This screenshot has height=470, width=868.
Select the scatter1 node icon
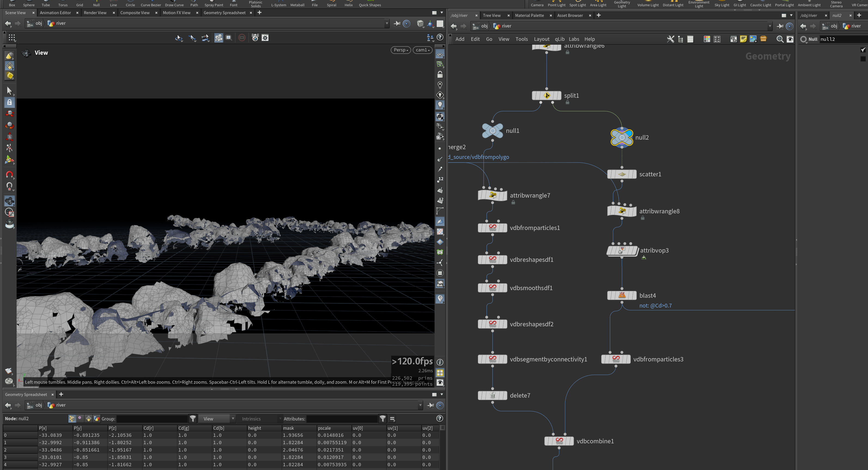[622, 174]
